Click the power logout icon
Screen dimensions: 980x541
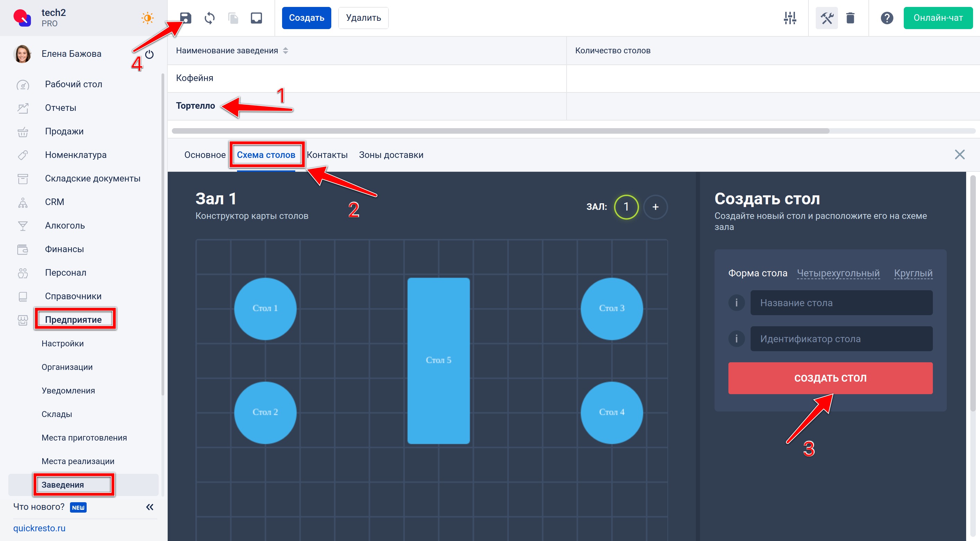149,54
